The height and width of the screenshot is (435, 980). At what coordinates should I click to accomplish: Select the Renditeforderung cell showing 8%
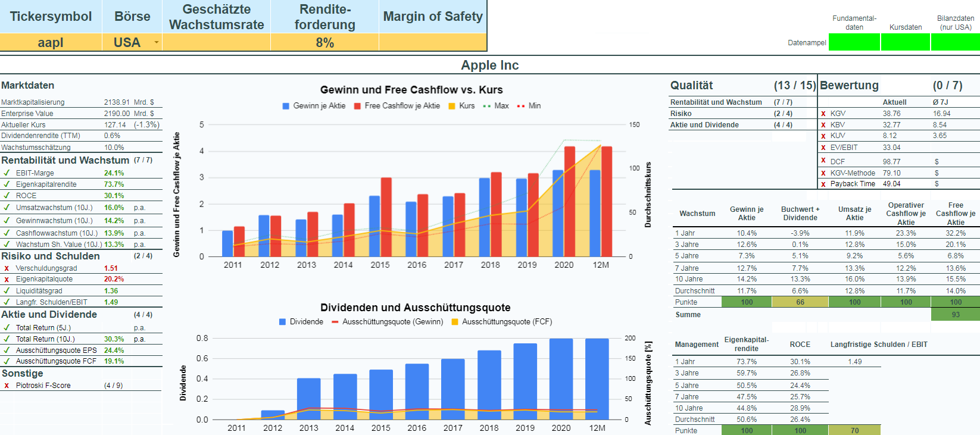pos(324,42)
